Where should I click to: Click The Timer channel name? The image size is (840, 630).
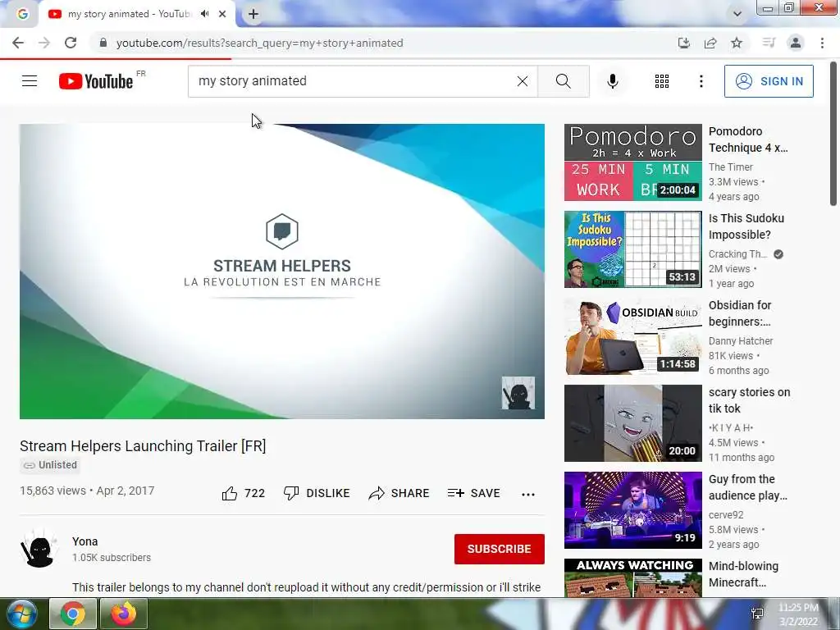[x=731, y=167]
